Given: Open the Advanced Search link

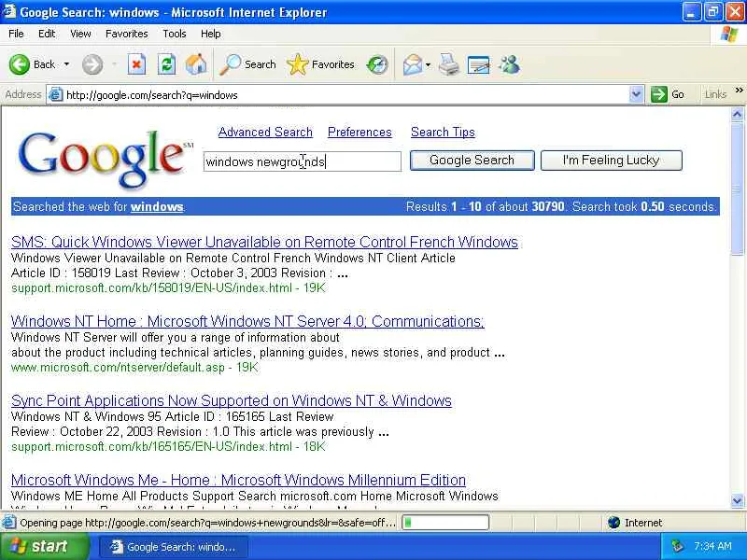Looking at the screenshot, I should [265, 132].
